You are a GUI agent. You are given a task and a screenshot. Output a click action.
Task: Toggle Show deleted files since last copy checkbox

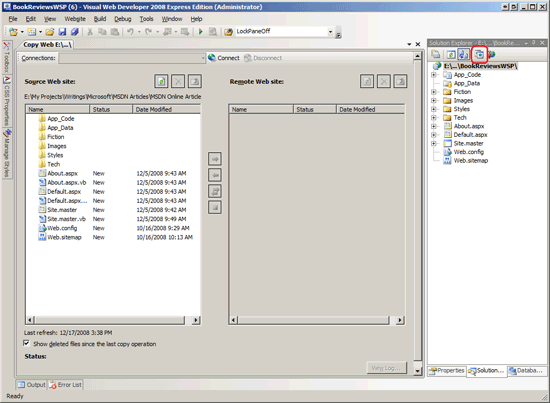tap(26, 343)
